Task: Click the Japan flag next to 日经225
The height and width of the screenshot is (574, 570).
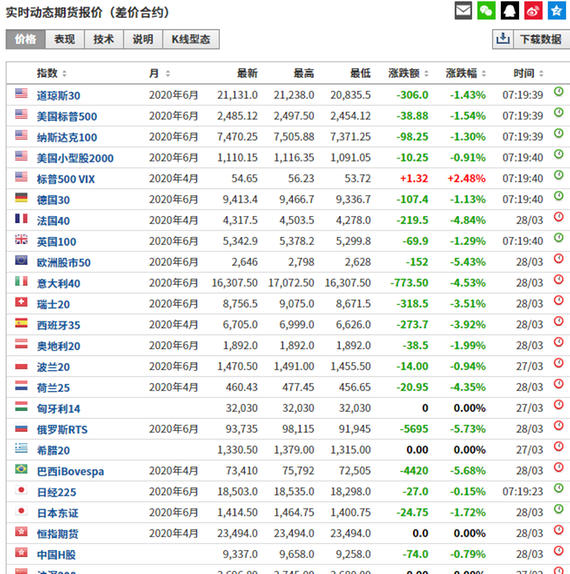Action: point(21,490)
